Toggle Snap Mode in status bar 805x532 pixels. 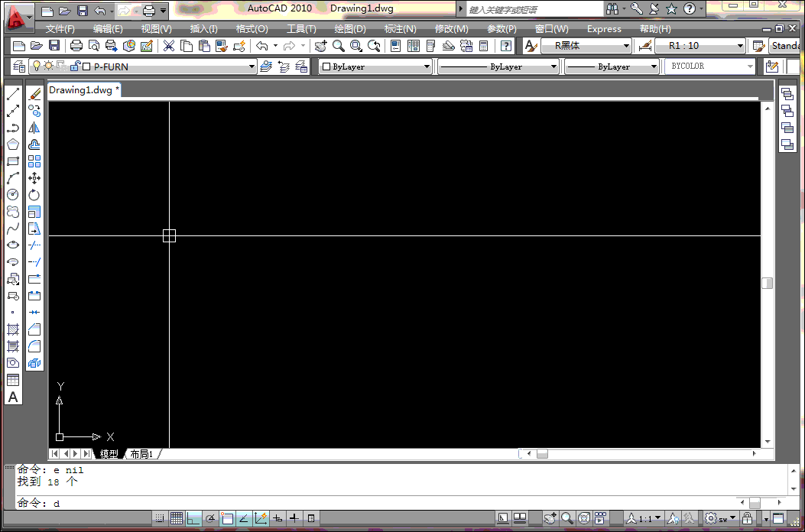pyautogui.click(x=160, y=518)
